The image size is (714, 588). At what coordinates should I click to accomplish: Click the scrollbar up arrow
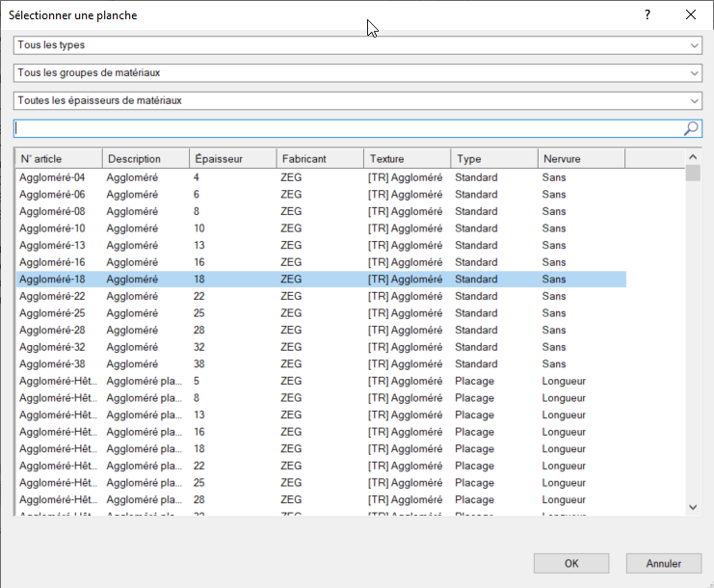[x=693, y=157]
